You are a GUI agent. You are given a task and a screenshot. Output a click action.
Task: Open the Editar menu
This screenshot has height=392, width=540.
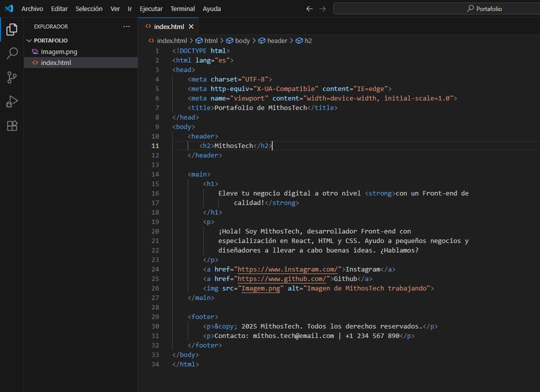59,8
